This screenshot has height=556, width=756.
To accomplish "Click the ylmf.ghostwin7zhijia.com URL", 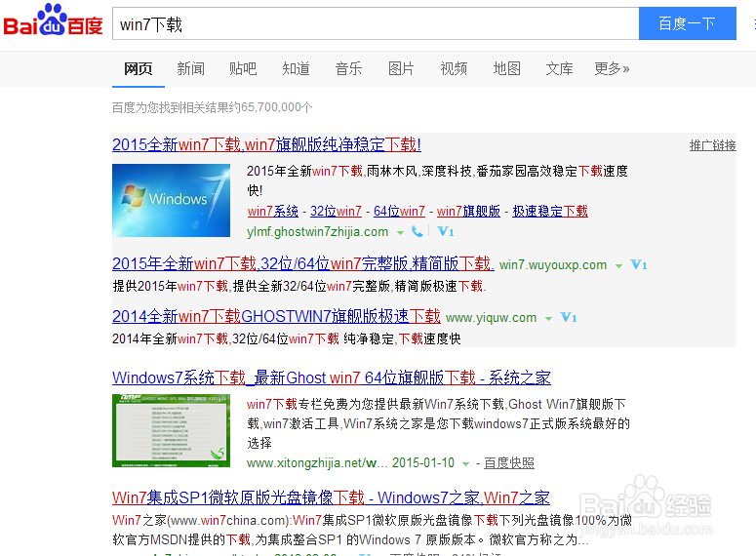I will pos(318,232).
